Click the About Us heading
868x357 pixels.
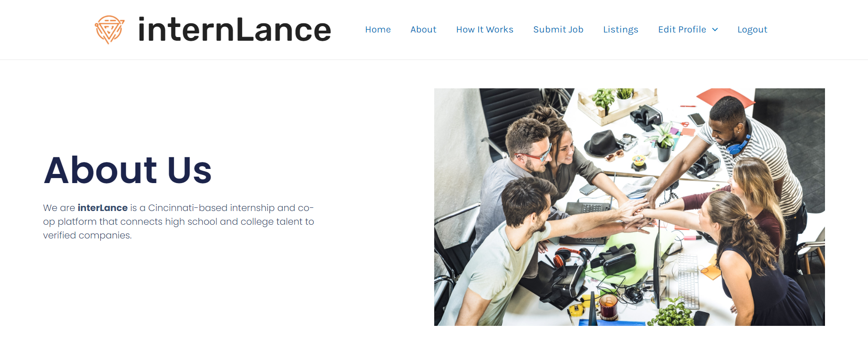tap(128, 170)
